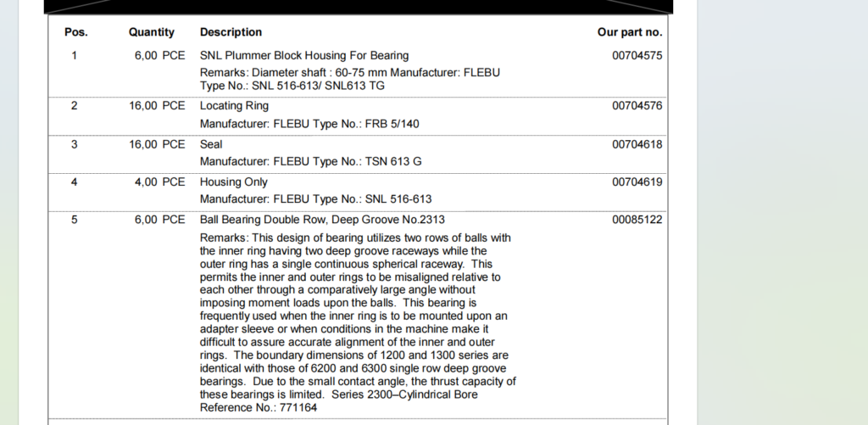
Task: Click the "Seal" item description
Action: [x=211, y=144]
